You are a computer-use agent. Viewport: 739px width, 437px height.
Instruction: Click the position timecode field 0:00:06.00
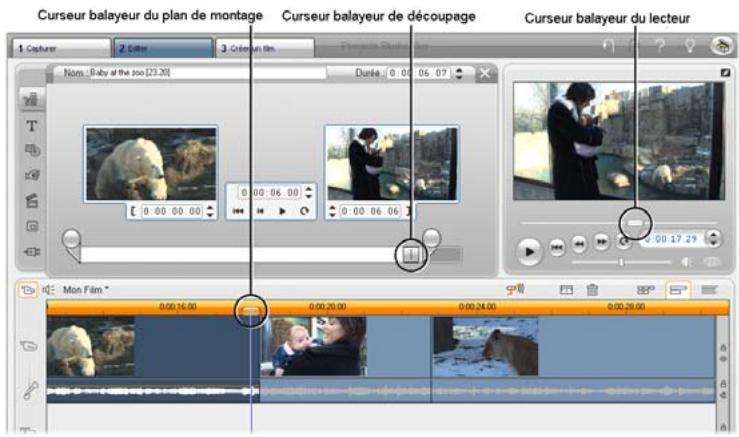[270, 192]
